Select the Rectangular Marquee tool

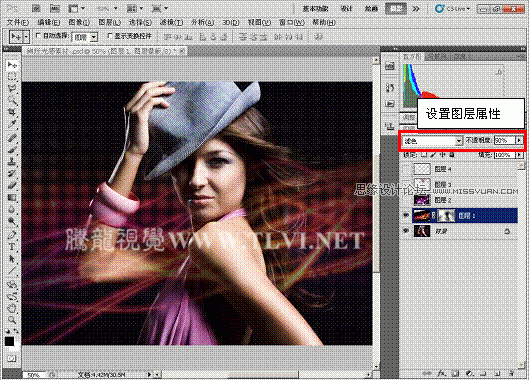pyautogui.click(x=12, y=77)
